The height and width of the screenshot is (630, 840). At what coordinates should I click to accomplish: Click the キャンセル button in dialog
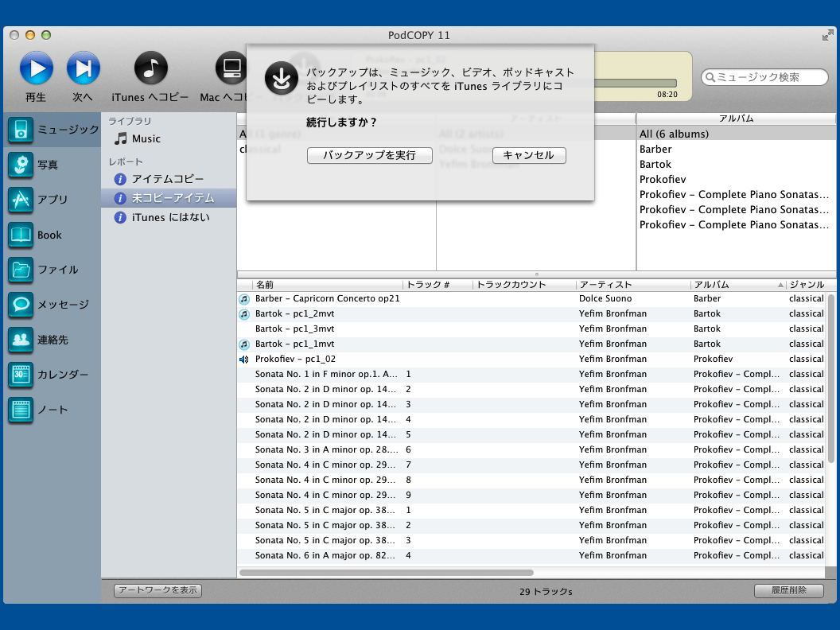point(529,155)
